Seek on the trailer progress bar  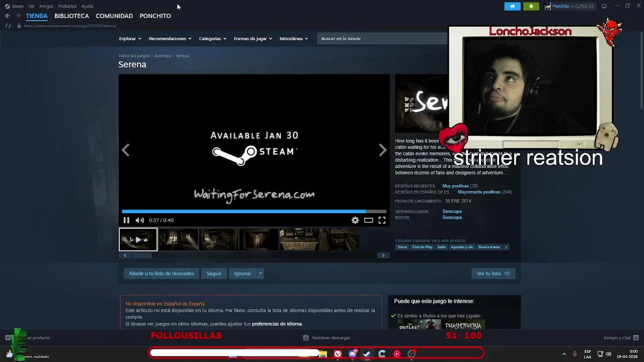coord(254,212)
